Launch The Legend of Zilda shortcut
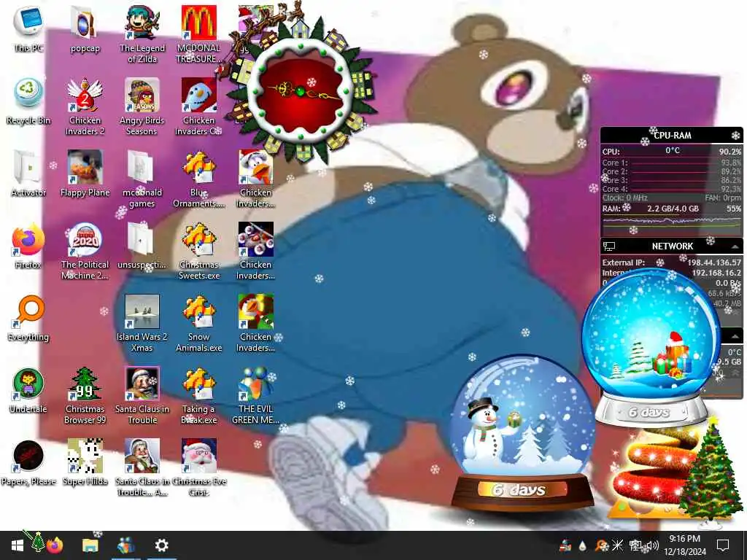 (x=142, y=35)
